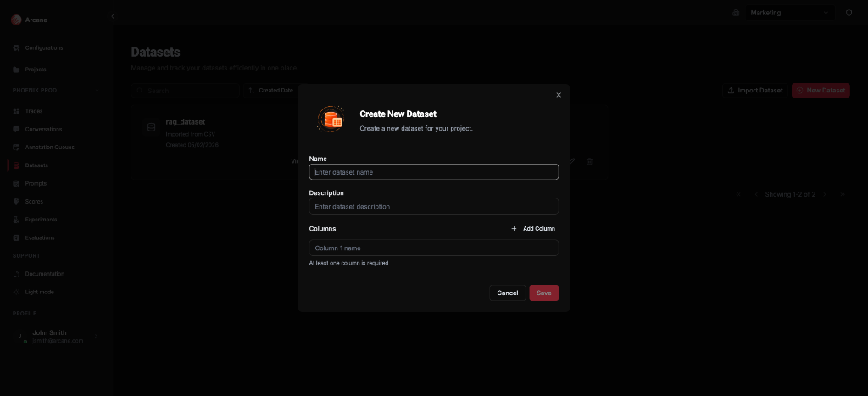Viewport: 868px width, 396px height.
Task: Select Datasets in the sidebar
Action: pos(36,165)
